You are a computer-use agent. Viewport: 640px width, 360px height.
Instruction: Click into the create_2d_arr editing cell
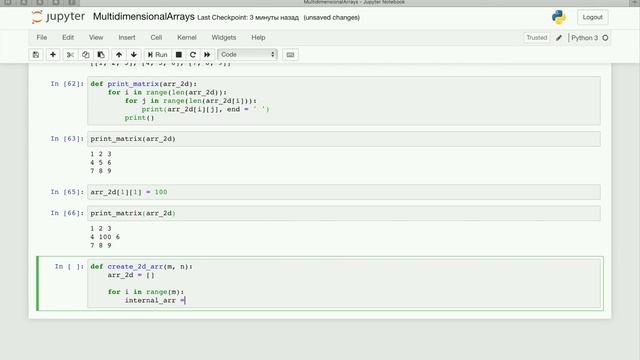click(x=344, y=283)
